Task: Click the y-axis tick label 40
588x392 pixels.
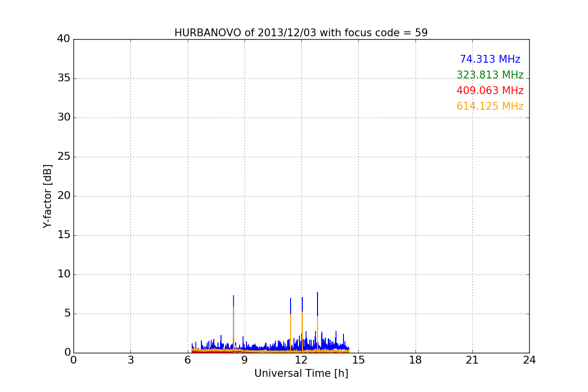Action: pyautogui.click(x=64, y=39)
